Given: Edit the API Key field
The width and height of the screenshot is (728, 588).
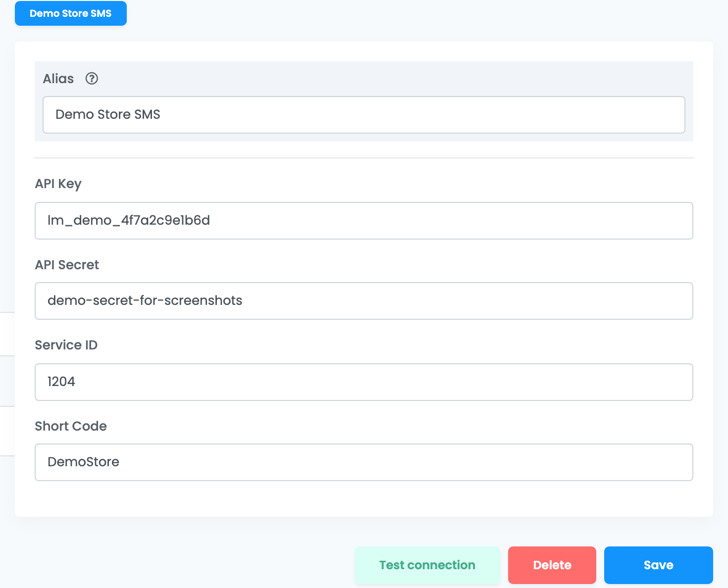Looking at the screenshot, I should pos(364,221).
